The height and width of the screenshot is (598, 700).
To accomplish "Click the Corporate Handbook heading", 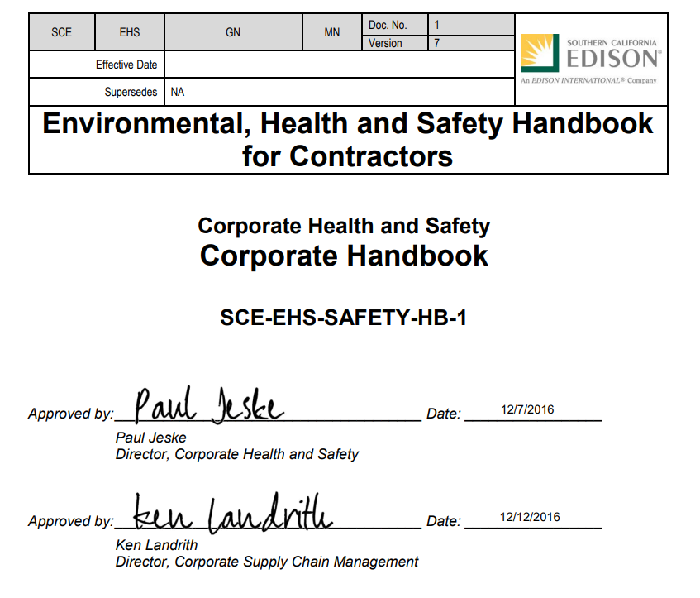I will [344, 256].
